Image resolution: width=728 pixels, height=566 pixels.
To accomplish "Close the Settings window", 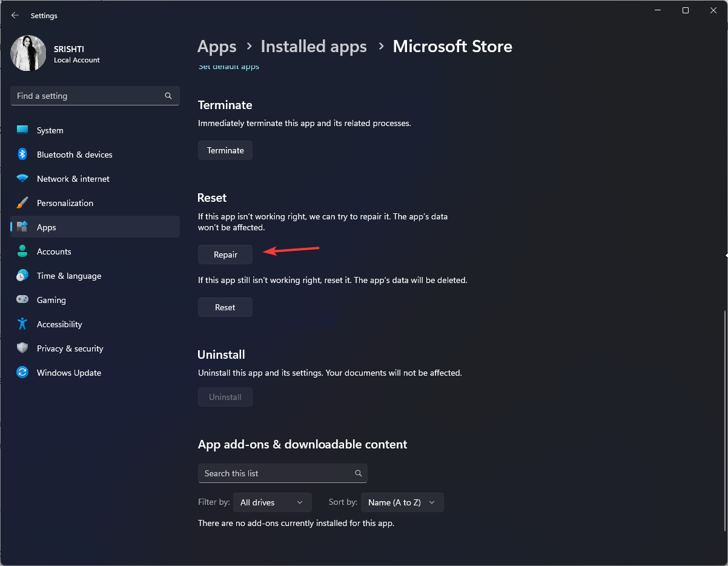I will pyautogui.click(x=713, y=10).
